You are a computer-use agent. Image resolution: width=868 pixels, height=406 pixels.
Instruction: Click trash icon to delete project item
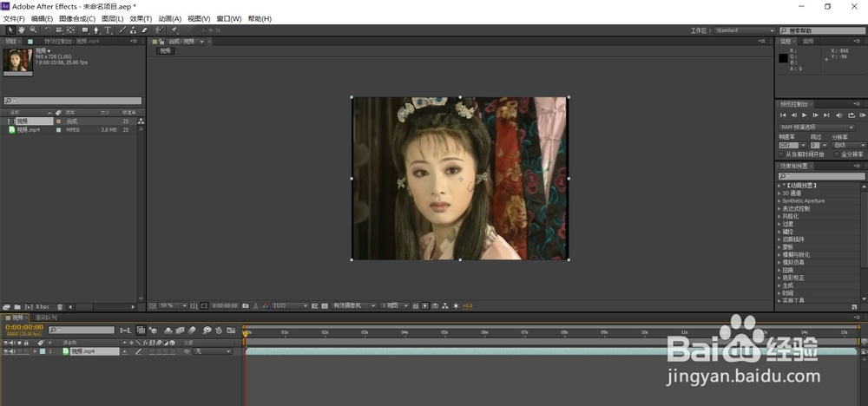coord(60,306)
